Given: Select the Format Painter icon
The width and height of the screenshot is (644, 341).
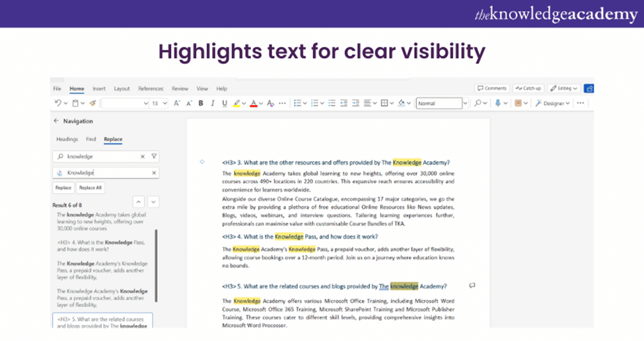Looking at the screenshot, I should coord(92,103).
